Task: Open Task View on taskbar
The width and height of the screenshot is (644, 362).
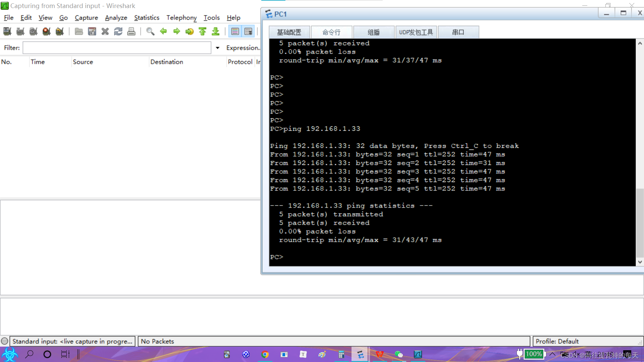Action: tap(65, 354)
